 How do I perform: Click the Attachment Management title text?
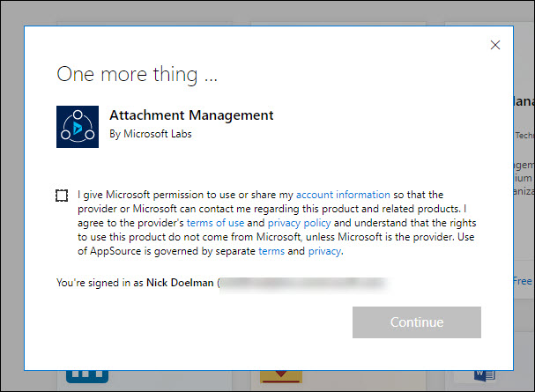pos(191,115)
